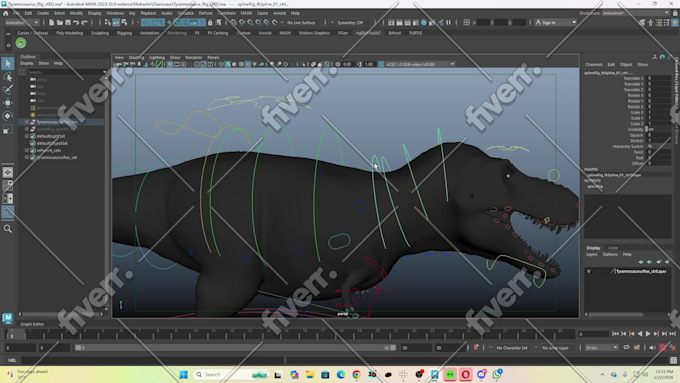Switch to the Rigging shelf tab
Image resolution: width=680 pixels, height=383 pixels.
pyautogui.click(x=124, y=33)
